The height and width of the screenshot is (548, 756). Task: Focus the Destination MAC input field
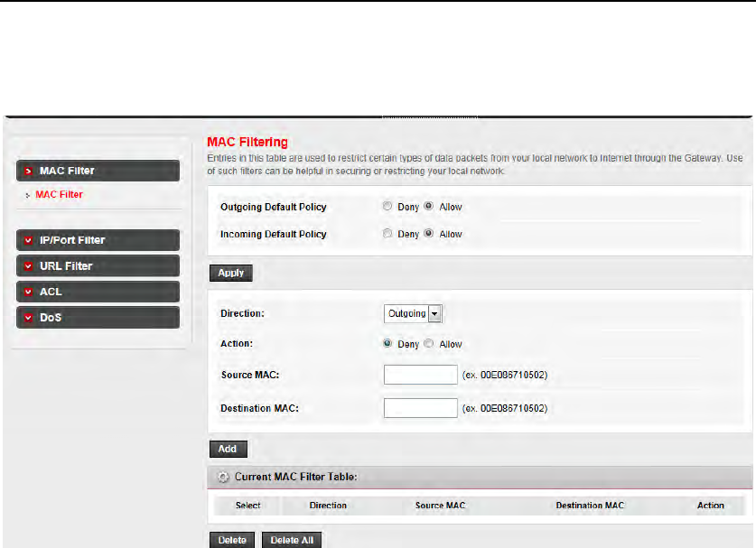click(x=420, y=408)
